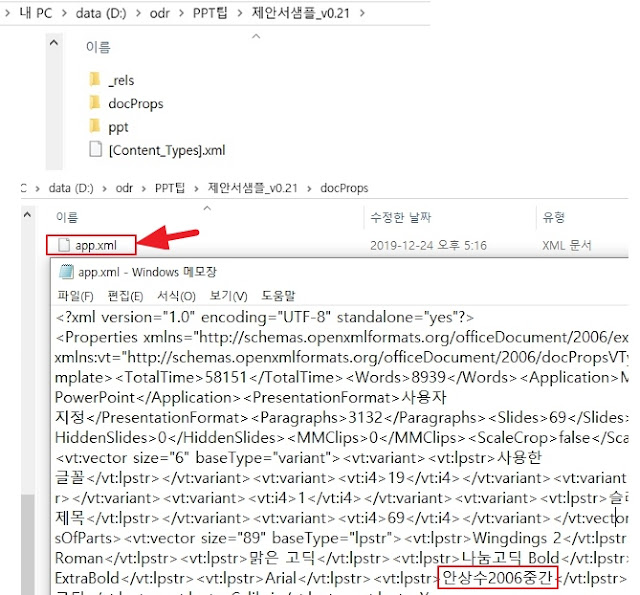Click docProps in the lower breadcrumb
Viewport: 640px width, 595px height.
tap(344, 188)
